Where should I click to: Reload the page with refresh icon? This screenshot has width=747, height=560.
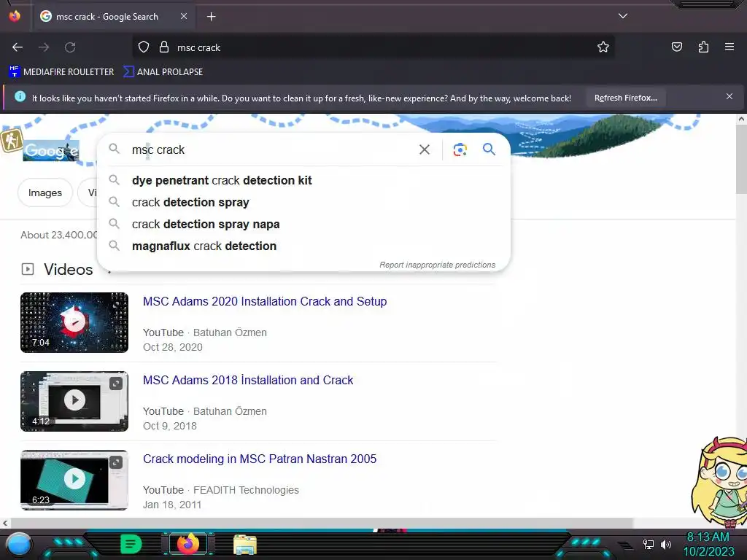click(70, 47)
